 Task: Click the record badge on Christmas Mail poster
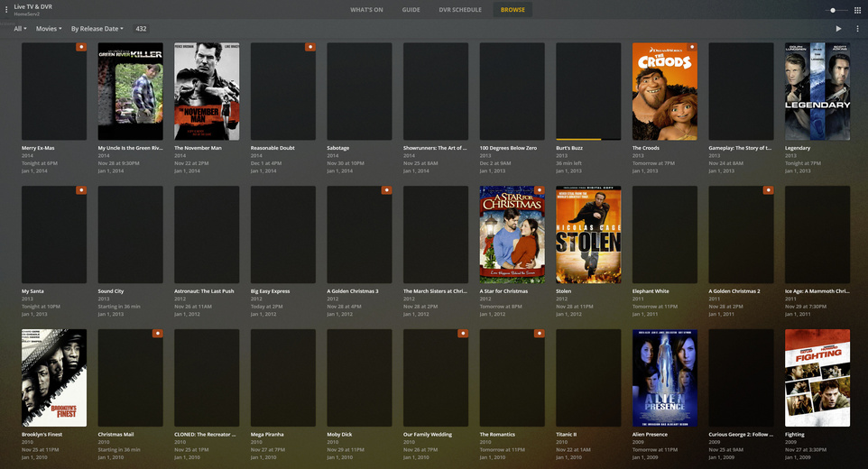pos(158,334)
